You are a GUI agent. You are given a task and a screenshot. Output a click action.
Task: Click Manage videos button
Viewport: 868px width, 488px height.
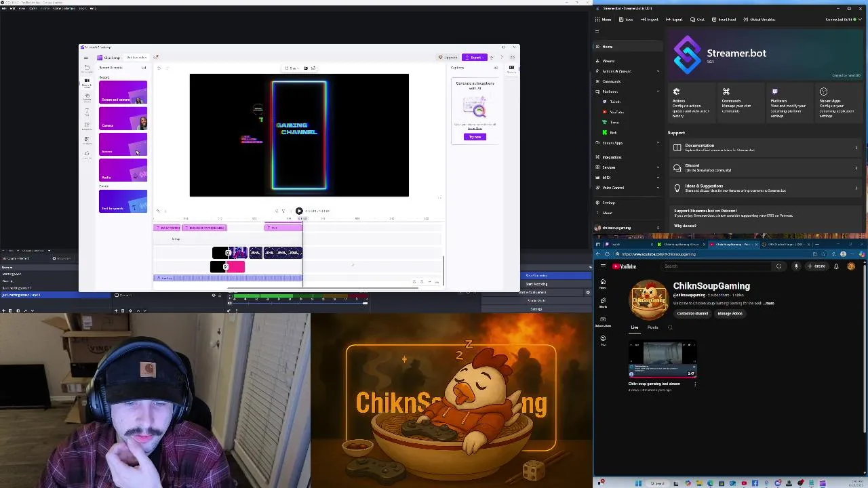coord(730,314)
